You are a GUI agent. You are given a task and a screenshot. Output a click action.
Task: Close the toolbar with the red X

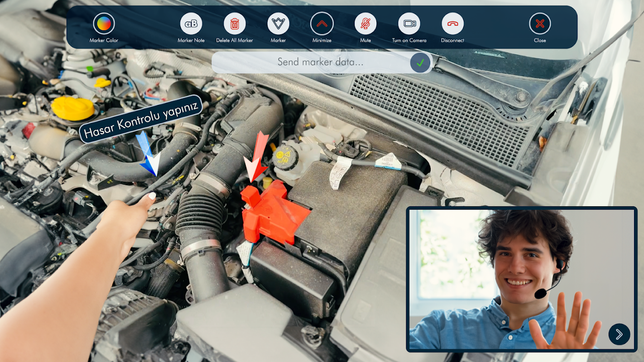[540, 24]
